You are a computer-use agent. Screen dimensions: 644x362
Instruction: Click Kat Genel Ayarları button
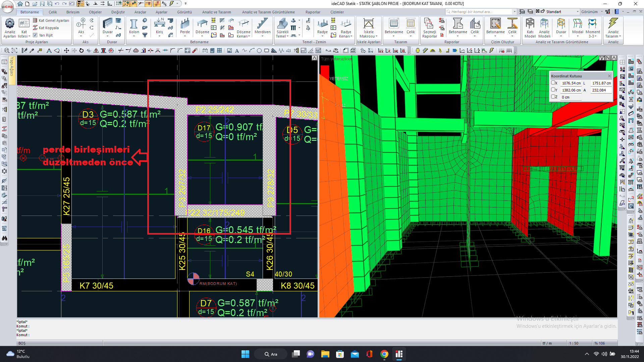click(x=51, y=20)
